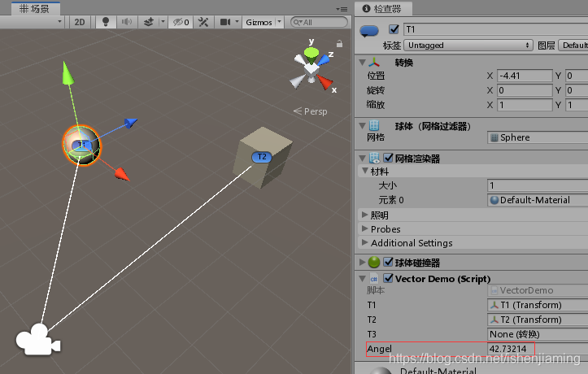Collapse the Vector Demo script component
588x374 pixels.
click(x=362, y=278)
